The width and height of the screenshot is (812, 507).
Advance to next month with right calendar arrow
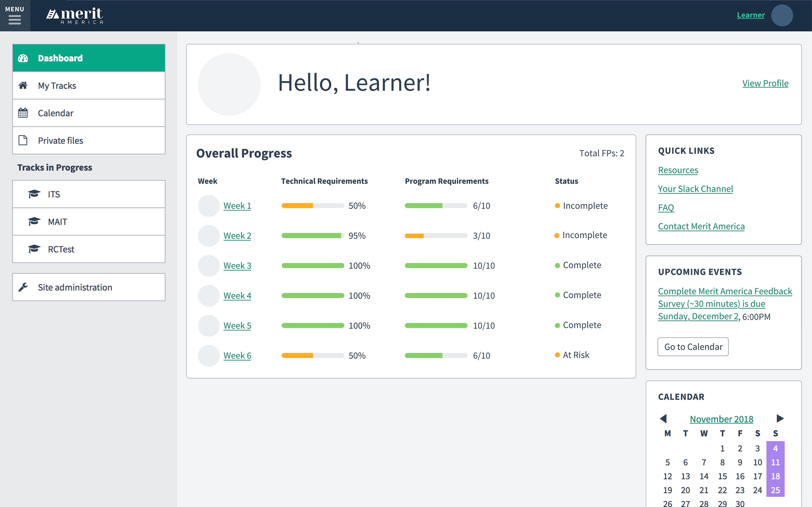coord(780,419)
